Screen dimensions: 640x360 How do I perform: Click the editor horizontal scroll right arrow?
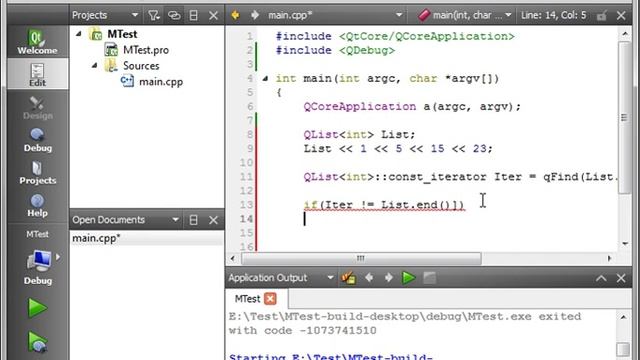point(609,258)
